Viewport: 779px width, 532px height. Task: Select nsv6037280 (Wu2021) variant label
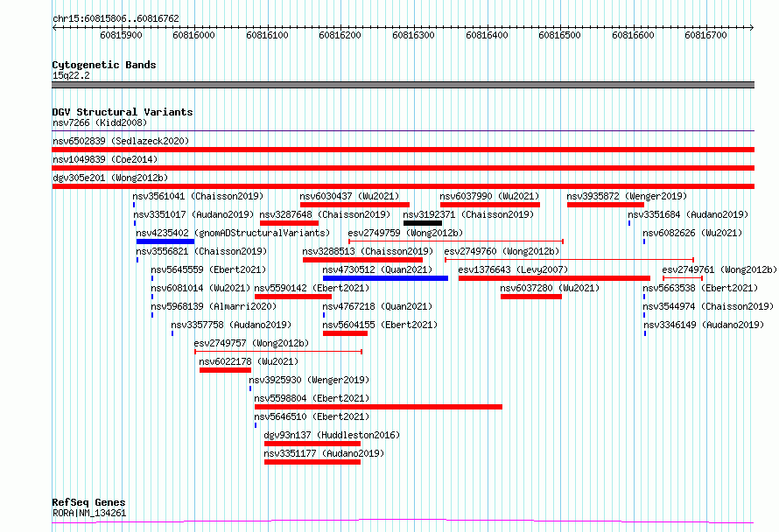tap(550, 288)
